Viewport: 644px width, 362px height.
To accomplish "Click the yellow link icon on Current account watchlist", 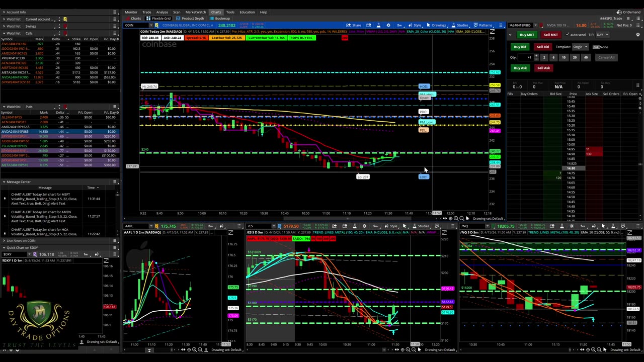I will click(65, 19).
